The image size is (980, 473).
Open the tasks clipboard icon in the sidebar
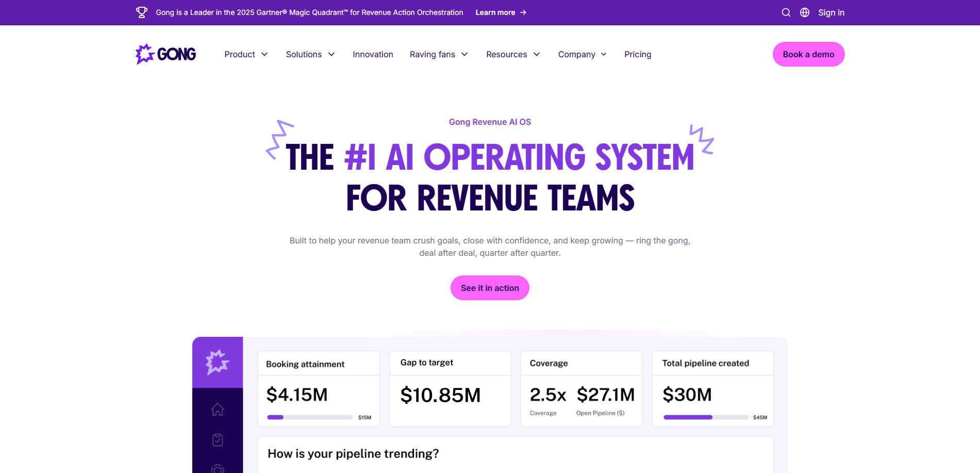[x=218, y=439]
